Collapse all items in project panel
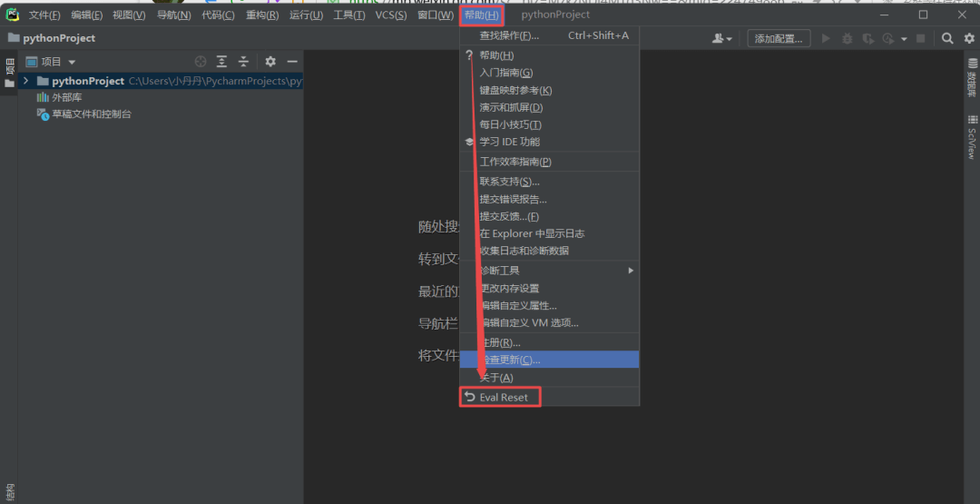Screen dimensions: 980x504 click(243, 62)
